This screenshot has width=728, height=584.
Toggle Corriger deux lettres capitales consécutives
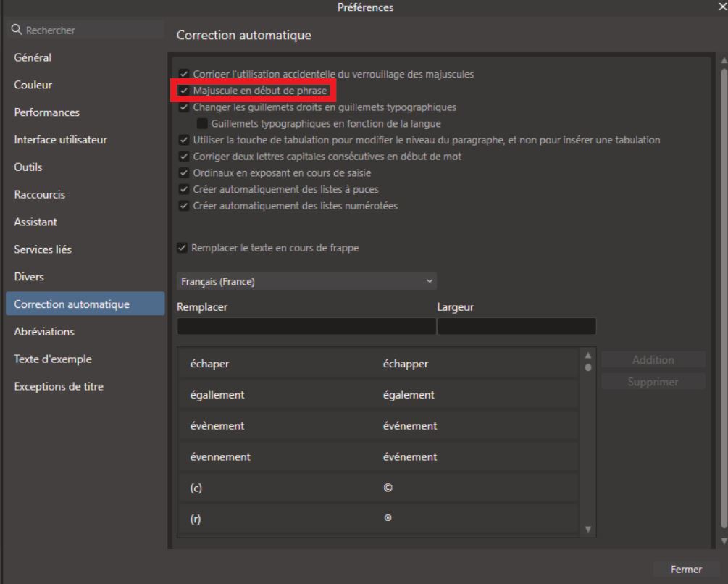click(x=184, y=157)
